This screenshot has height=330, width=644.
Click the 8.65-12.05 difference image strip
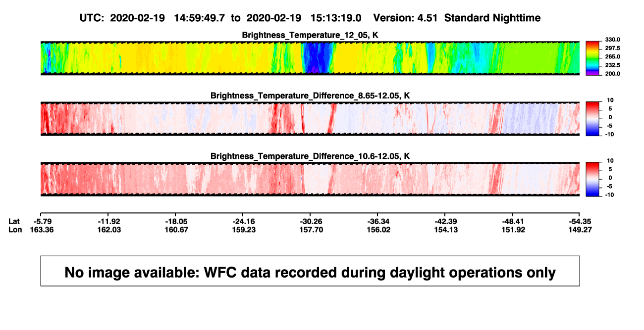point(310,119)
